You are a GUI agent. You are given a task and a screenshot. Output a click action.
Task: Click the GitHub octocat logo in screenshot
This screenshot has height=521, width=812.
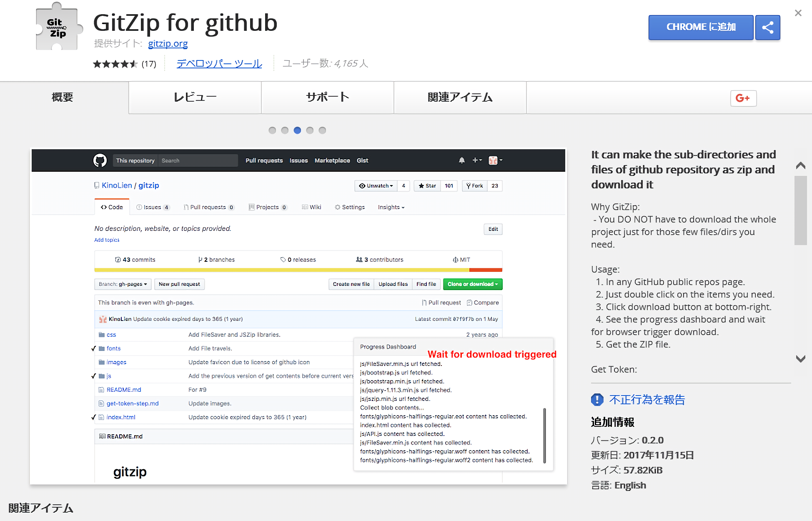click(x=100, y=160)
